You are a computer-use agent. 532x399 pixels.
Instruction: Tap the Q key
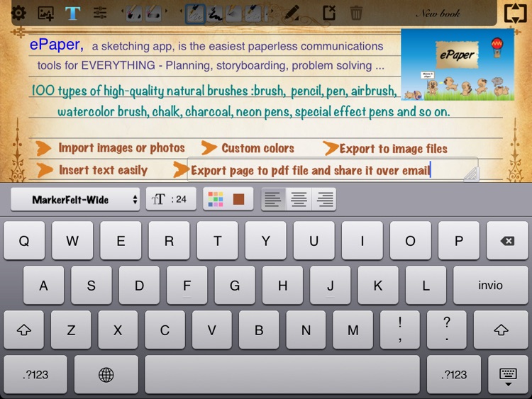tap(24, 241)
